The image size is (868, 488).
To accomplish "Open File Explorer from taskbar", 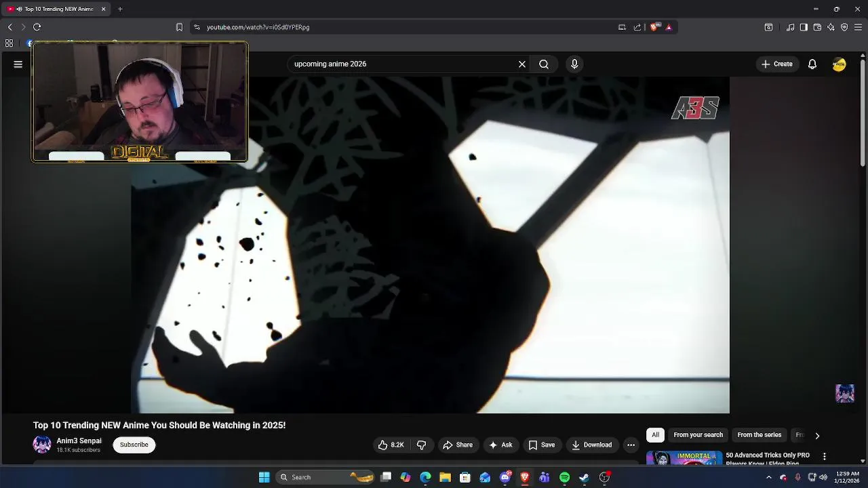I will click(445, 477).
